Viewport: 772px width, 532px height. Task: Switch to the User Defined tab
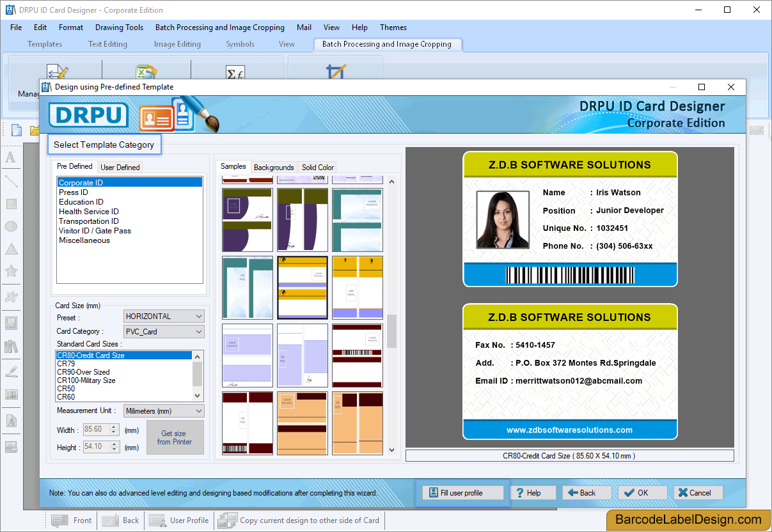click(x=120, y=167)
